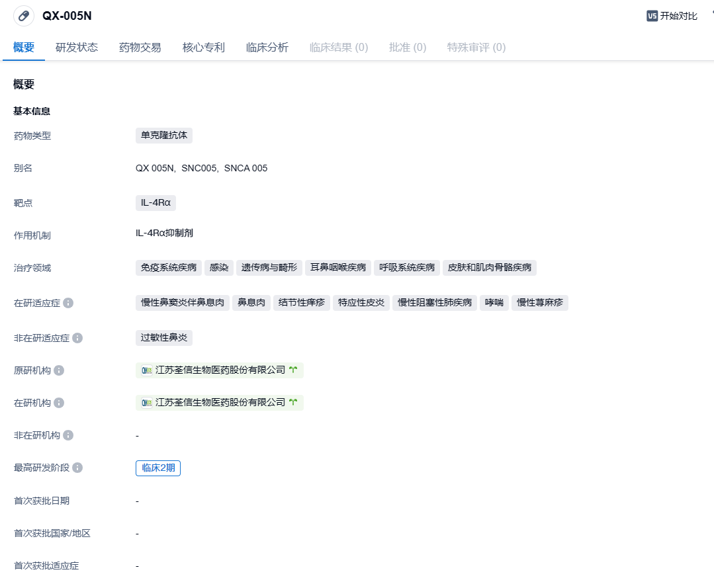Select the 临床2期 phase badge

coord(158,468)
